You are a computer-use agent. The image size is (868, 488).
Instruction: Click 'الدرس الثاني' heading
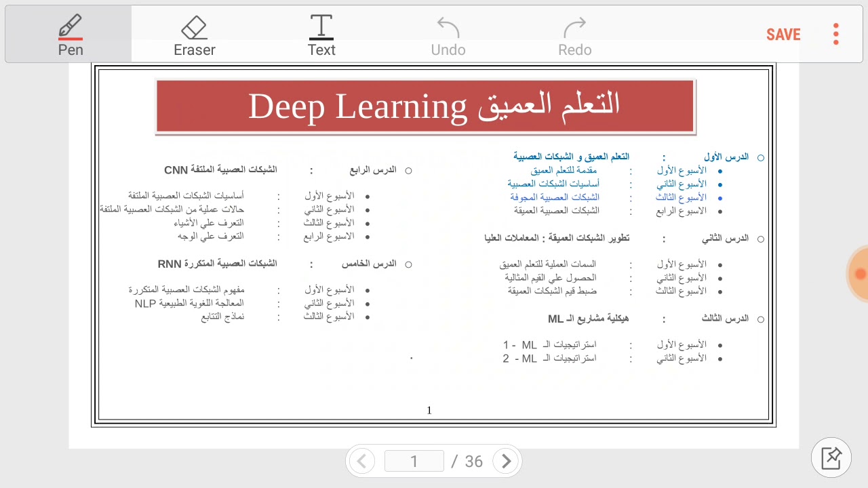[725, 238]
